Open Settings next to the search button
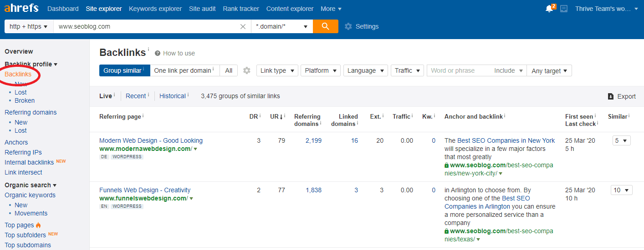The image size is (644, 250). click(362, 26)
